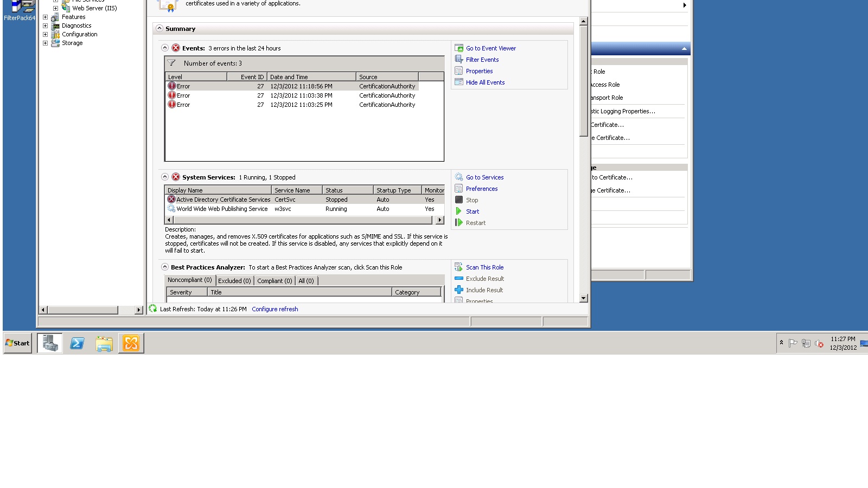868x488 pixels.
Task: Show hidden icons in the system tray
Action: click(781, 343)
